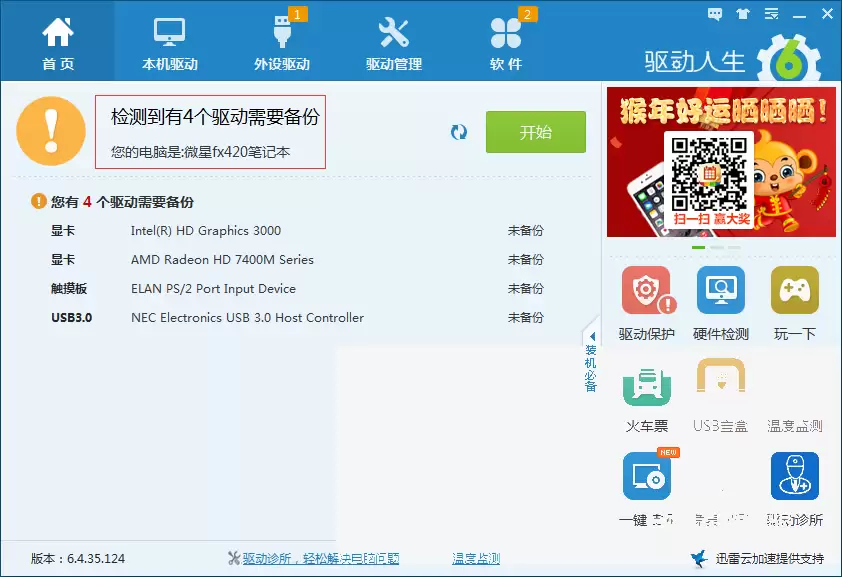
Task: Click the 驱动人生 6 gear logo
Action: (x=789, y=60)
